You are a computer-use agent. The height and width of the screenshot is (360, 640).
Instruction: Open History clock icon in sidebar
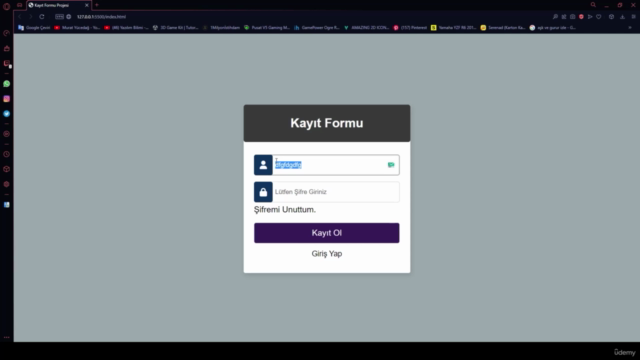7,154
